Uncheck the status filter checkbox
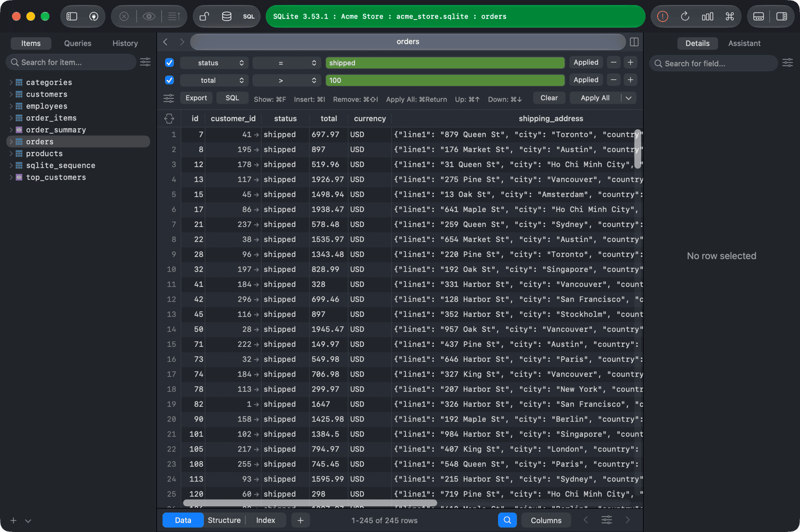The width and height of the screenshot is (800, 532). (x=169, y=62)
